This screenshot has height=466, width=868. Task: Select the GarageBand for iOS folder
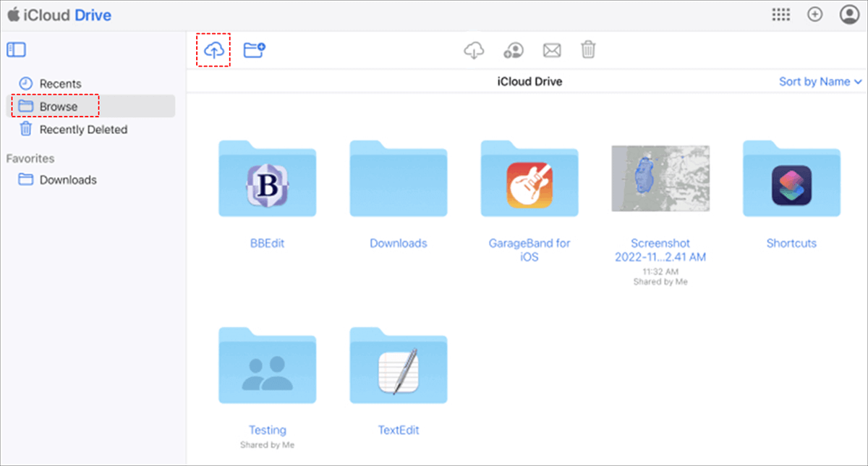coord(529,179)
